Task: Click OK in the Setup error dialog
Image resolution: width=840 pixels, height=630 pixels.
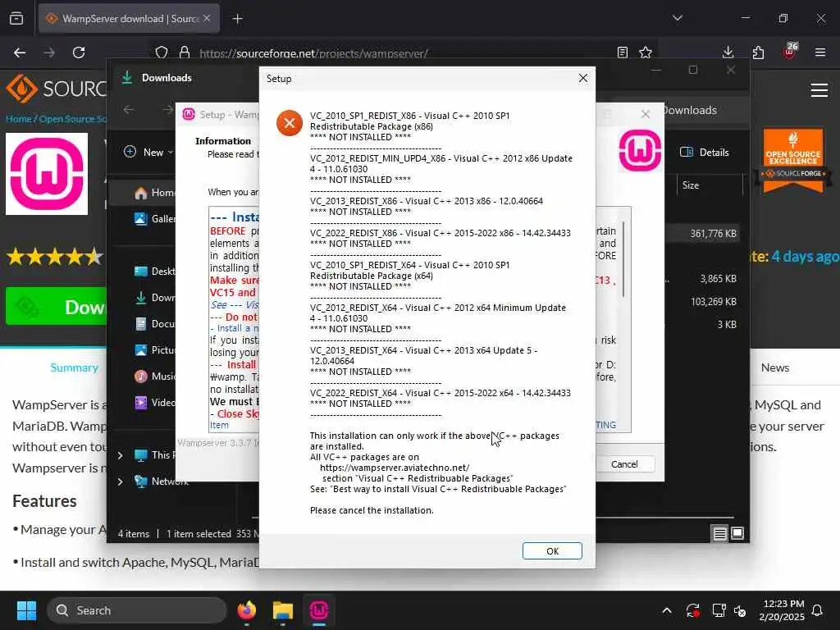Action: (x=552, y=550)
